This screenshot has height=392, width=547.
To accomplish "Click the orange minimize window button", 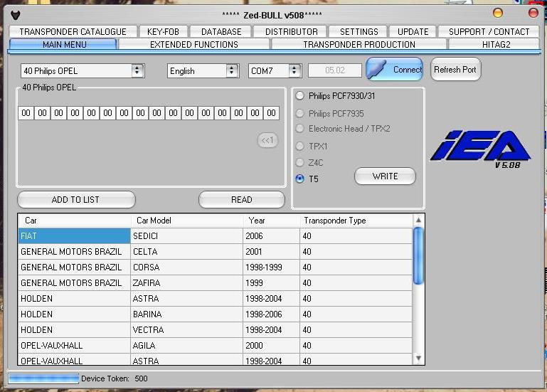I will pos(498,14).
